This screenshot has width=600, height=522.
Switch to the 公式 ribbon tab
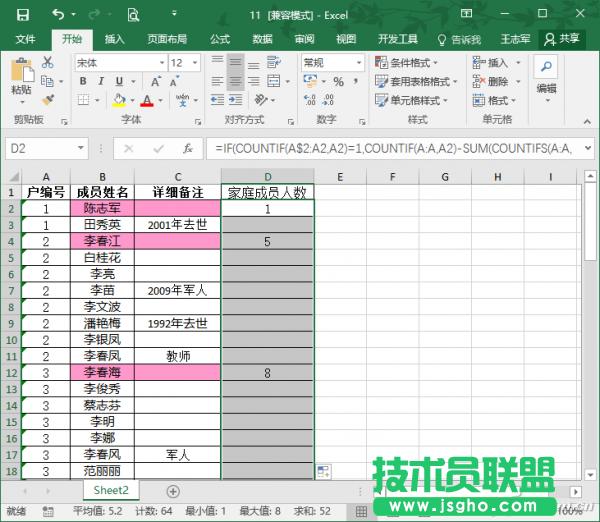[x=219, y=39]
